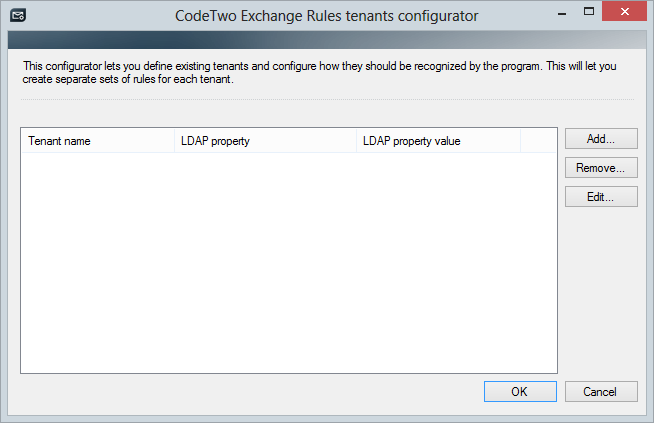Sort by LDAP property value column header
The width and height of the screenshot is (654, 423).
coord(438,141)
